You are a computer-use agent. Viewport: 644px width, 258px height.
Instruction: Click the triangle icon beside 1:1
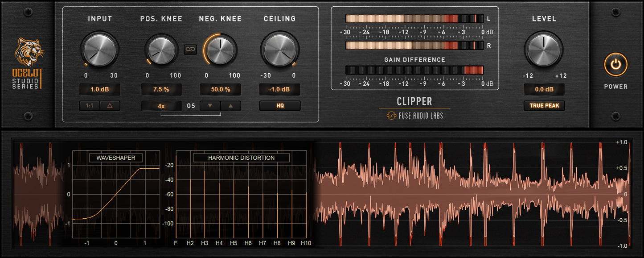(x=110, y=105)
